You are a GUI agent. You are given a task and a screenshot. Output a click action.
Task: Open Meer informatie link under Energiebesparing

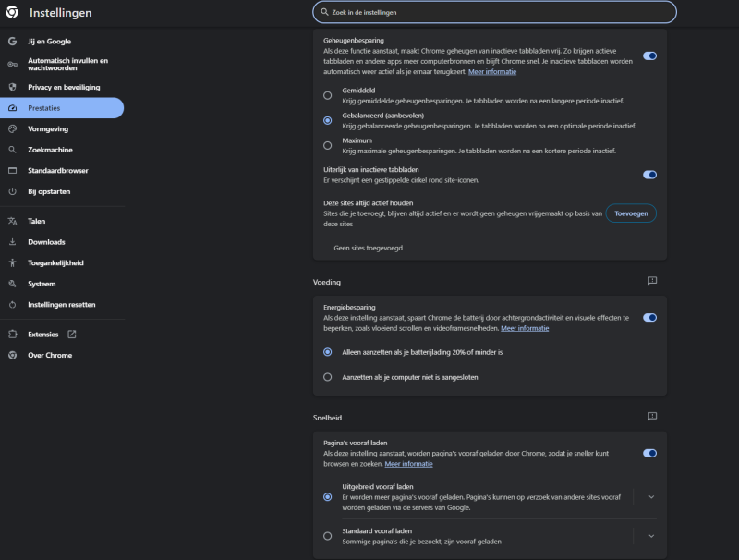[x=525, y=328]
